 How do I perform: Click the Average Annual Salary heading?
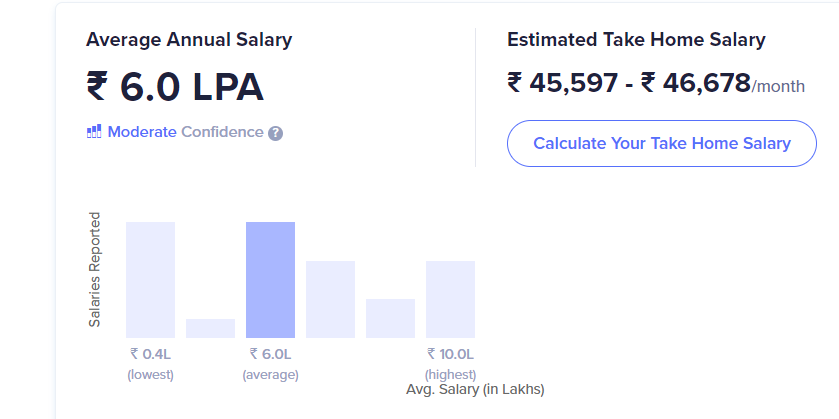[x=189, y=40]
